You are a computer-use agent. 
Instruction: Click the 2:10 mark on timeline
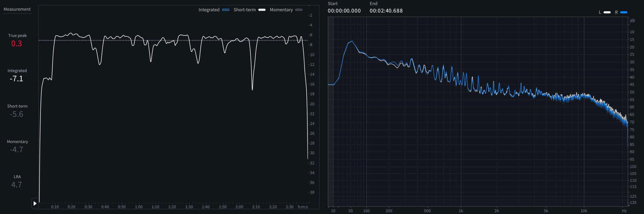pyautogui.click(x=256, y=207)
